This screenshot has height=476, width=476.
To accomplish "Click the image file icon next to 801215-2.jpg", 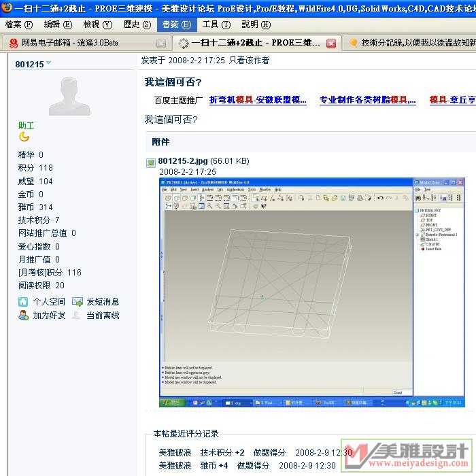I will pyautogui.click(x=151, y=163).
